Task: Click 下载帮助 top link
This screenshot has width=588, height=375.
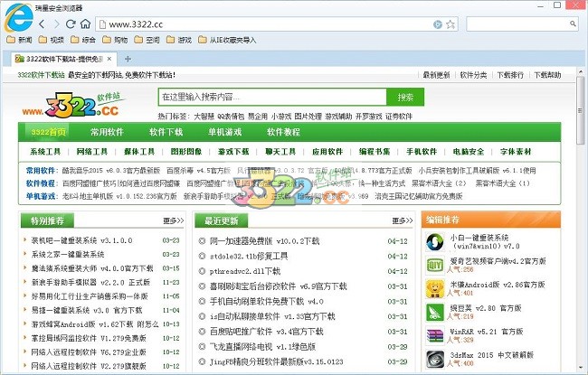Action: click(x=547, y=75)
